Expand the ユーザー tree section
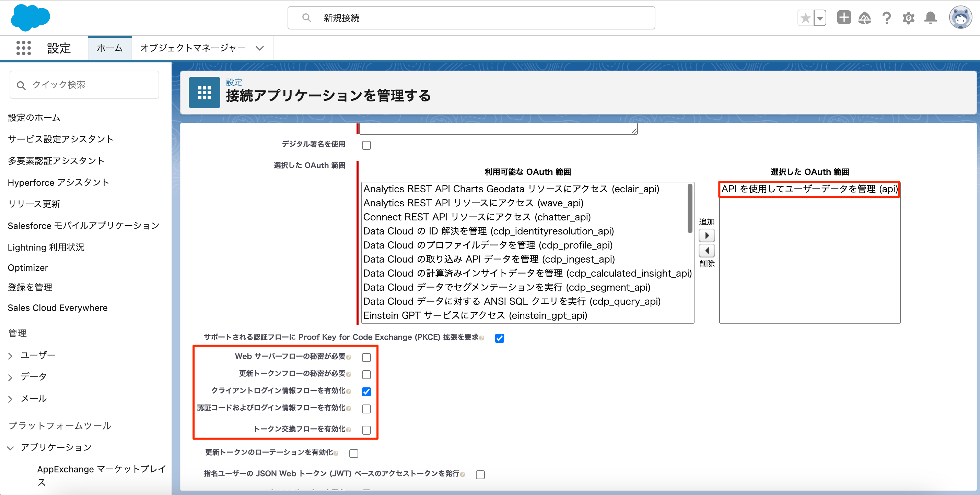 pos(10,356)
